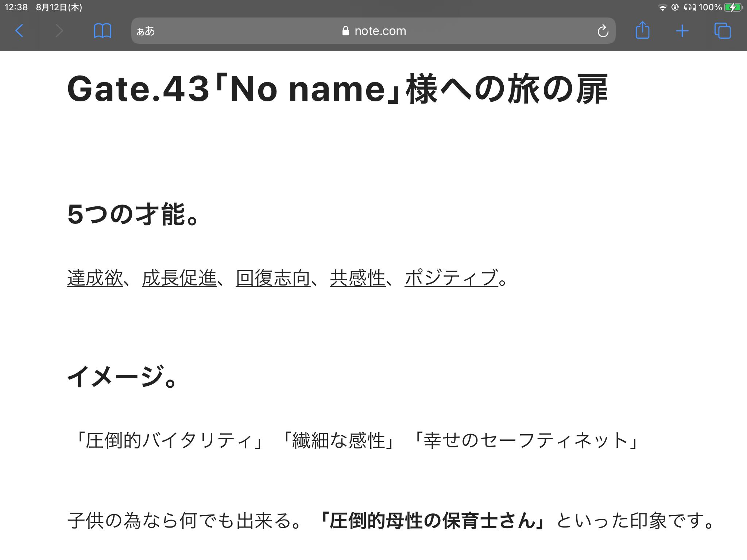Tap the Wi-Fi status icon
The width and height of the screenshot is (747, 560).
point(662,8)
